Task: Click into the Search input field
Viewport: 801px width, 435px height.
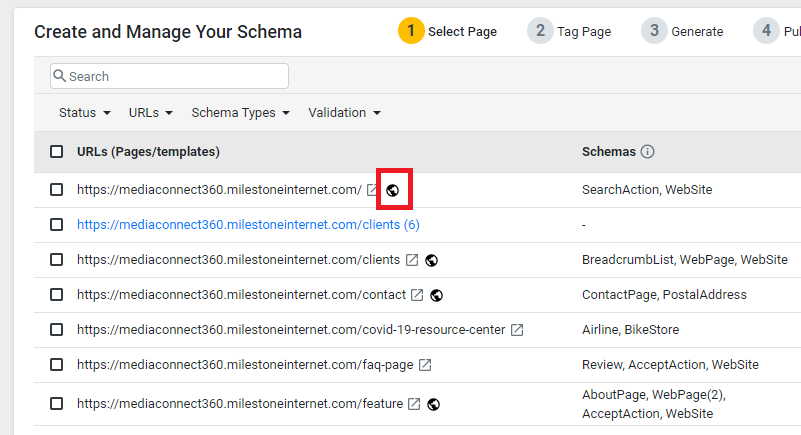Action: [x=169, y=76]
